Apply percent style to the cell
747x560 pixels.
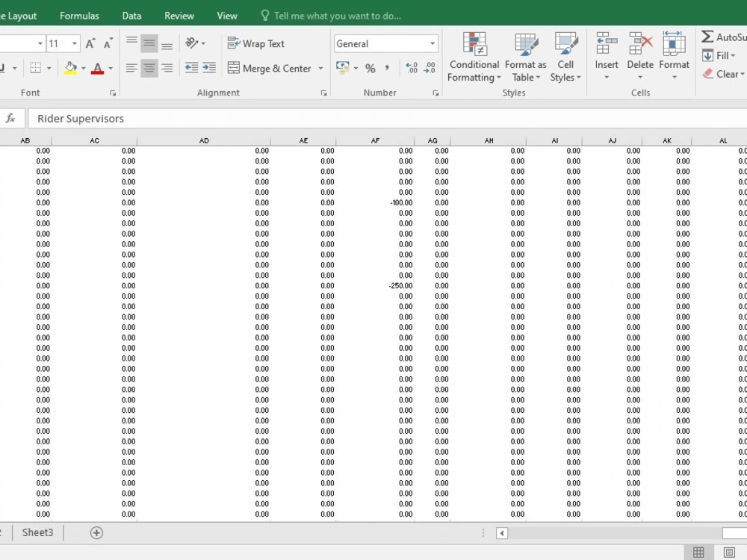(x=371, y=68)
